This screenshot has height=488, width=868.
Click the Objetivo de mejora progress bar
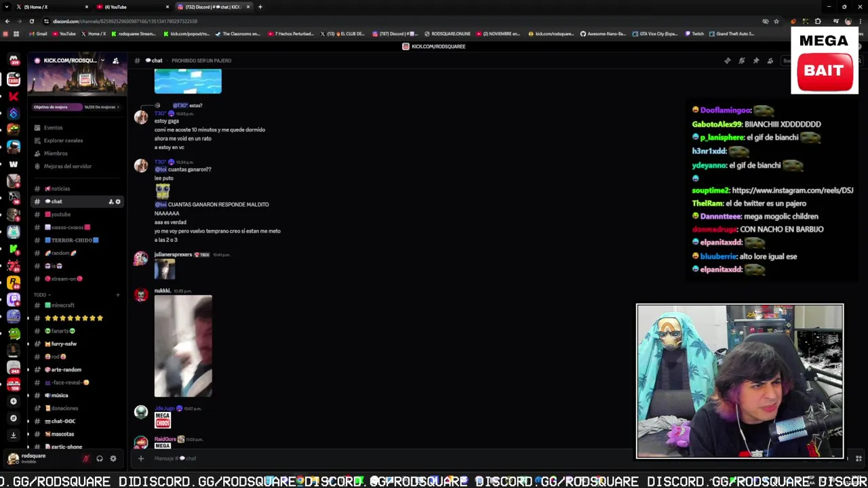(76, 107)
